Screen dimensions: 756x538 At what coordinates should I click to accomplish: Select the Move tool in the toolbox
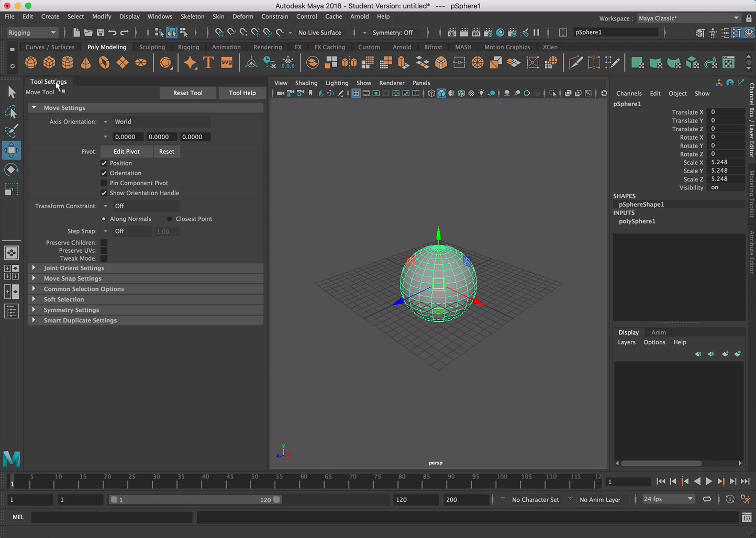pos(11,150)
